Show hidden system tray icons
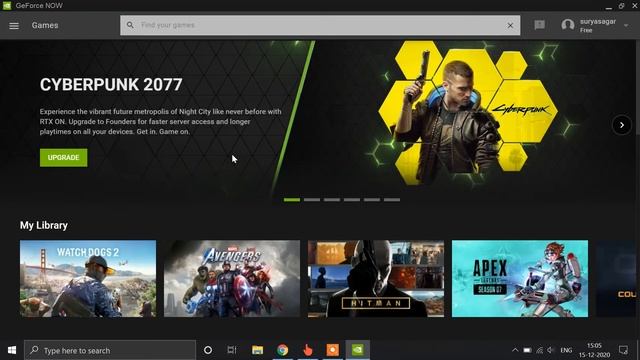This screenshot has width=640, height=360. (x=515, y=350)
